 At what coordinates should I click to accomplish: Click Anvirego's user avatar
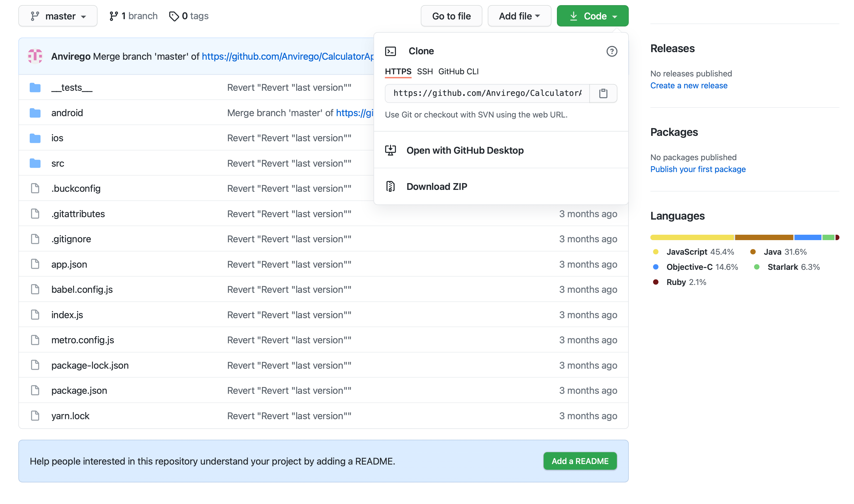[x=35, y=56]
